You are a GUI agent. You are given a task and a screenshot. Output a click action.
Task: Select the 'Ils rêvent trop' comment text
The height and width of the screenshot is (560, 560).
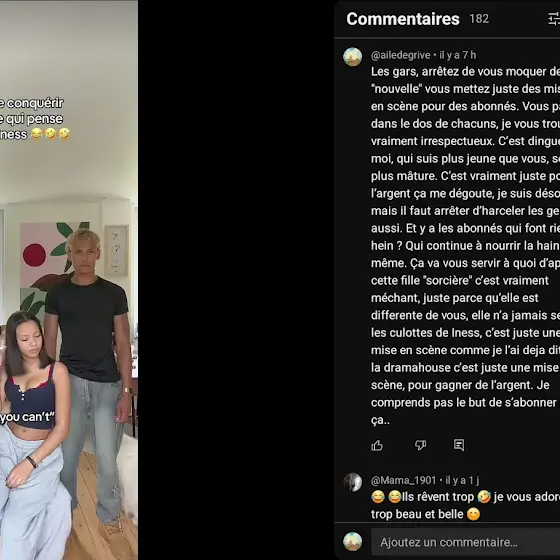[x=438, y=497]
